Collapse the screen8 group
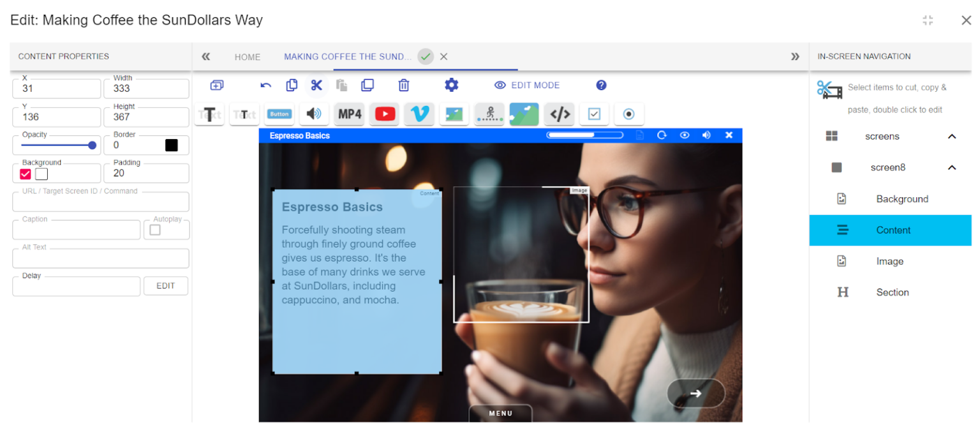Screen dimensions: 980x427 pos(953,167)
